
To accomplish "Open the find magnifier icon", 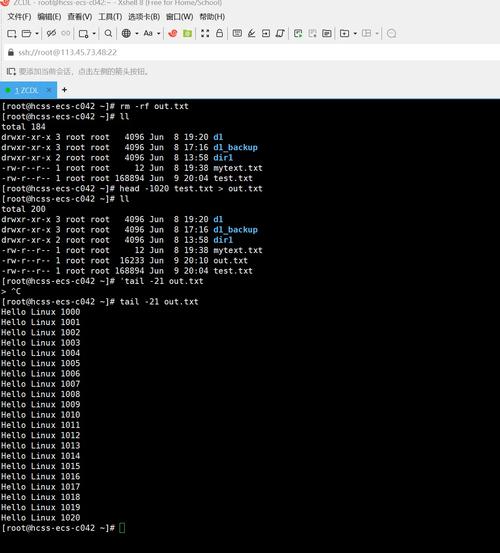I will 108,33.
